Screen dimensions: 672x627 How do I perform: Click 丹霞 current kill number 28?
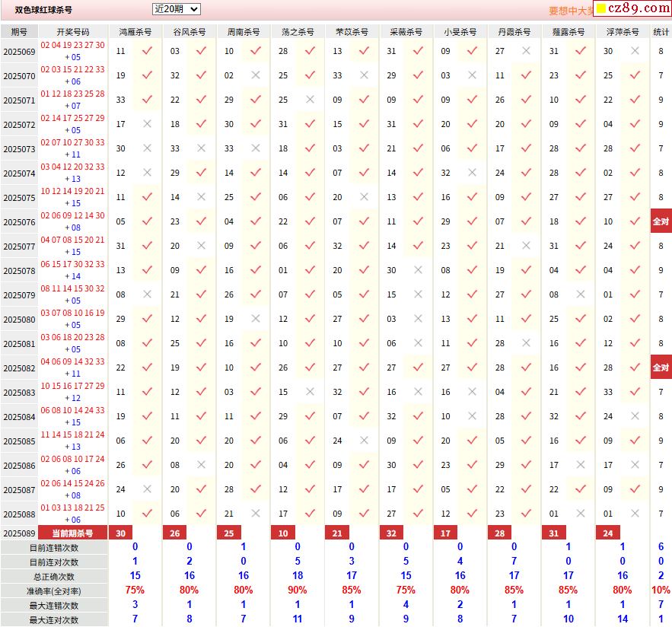500,533
